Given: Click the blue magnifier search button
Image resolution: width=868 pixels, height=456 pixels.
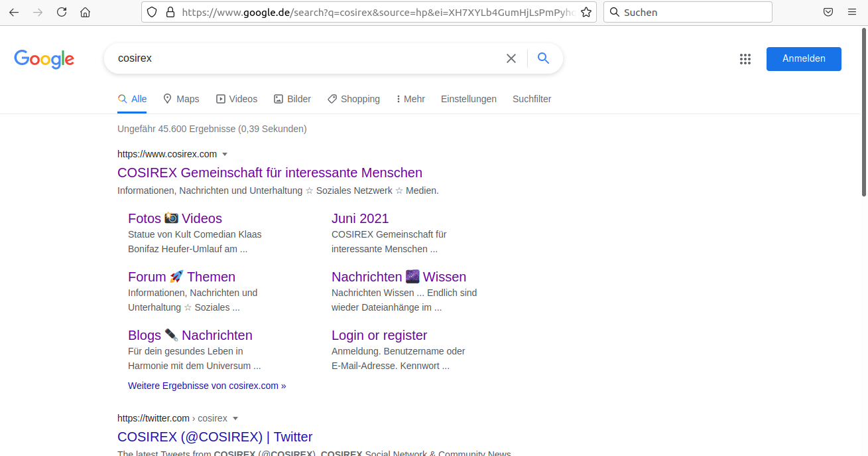Looking at the screenshot, I should [544, 58].
